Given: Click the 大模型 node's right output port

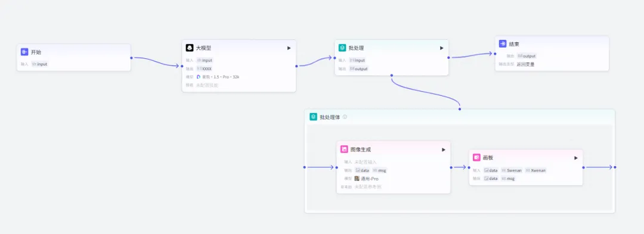Looking at the screenshot, I should [x=296, y=65].
